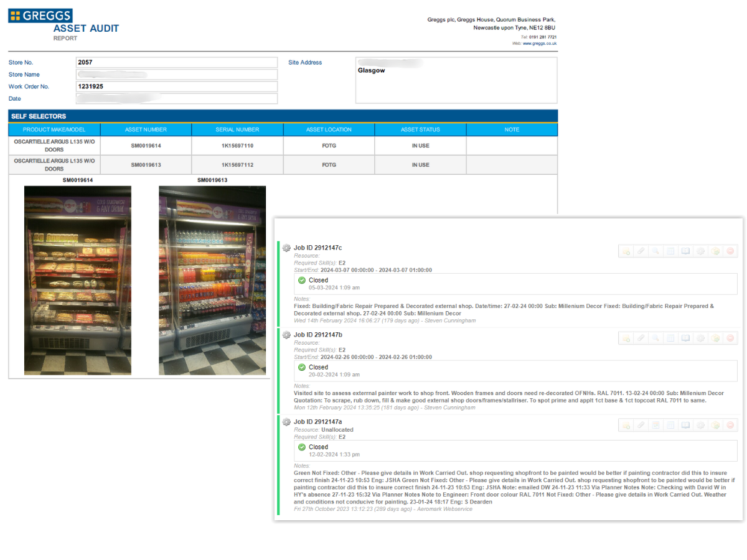
Task: Click the magnifier search icon for job 2912147b
Action: coord(655,338)
